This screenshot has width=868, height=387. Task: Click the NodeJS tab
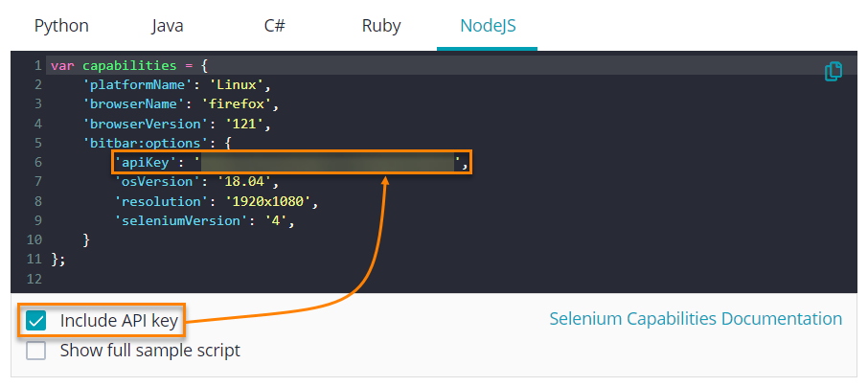pyautogui.click(x=487, y=26)
